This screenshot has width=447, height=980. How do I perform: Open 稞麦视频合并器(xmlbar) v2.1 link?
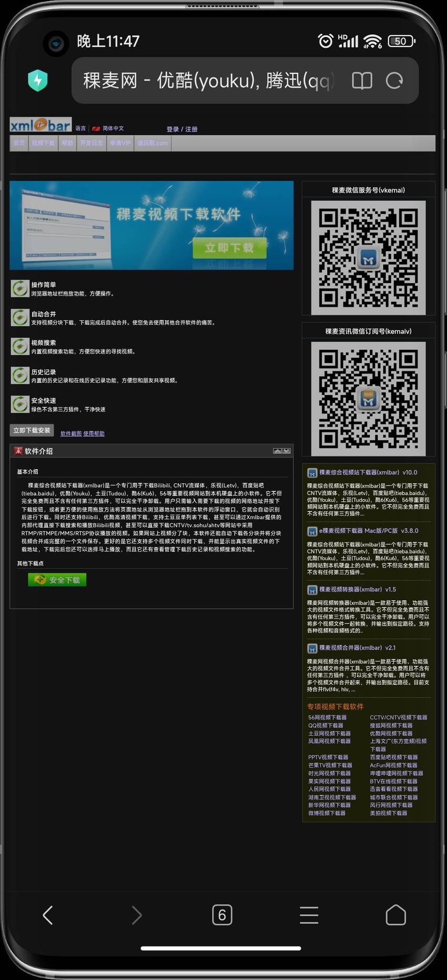(358, 648)
